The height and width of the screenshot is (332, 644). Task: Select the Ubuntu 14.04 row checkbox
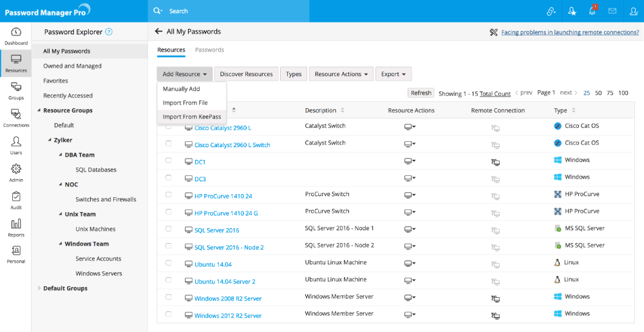[x=169, y=263]
